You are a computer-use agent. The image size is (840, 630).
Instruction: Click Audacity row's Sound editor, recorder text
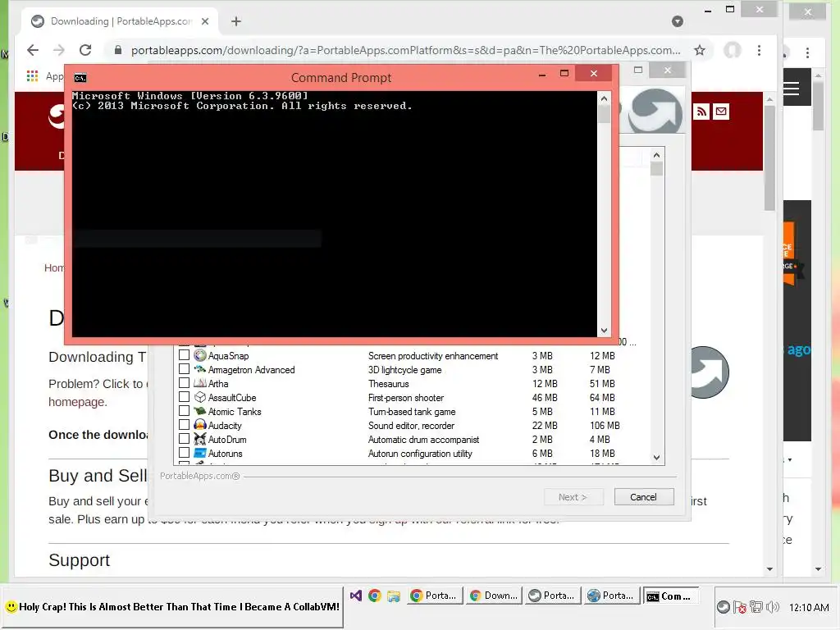coord(411,426)
